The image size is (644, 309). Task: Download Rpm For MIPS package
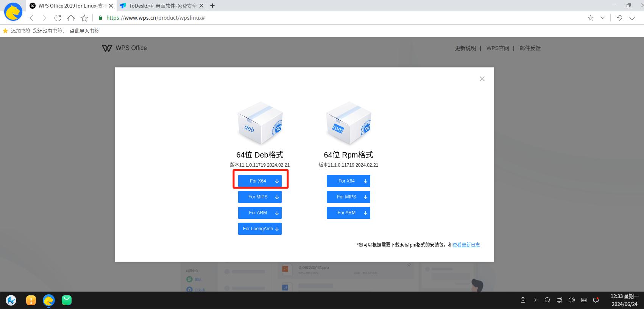(348, 197)
